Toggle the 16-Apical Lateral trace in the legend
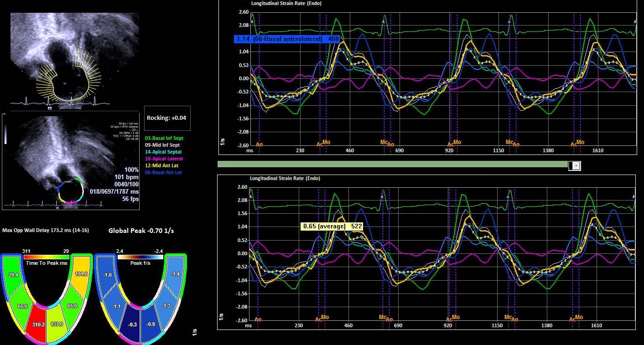The height and width of the screenshot is (345, 644). (163, 159)
